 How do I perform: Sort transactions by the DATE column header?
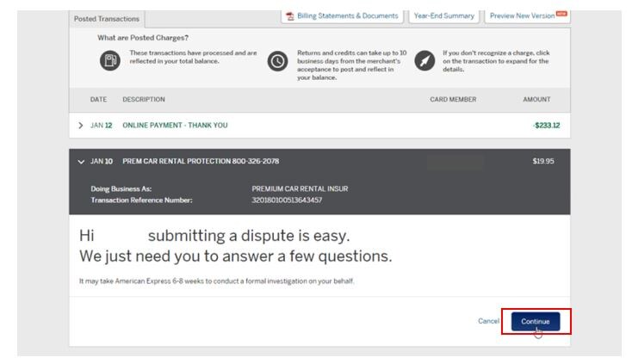coord(98,100)
